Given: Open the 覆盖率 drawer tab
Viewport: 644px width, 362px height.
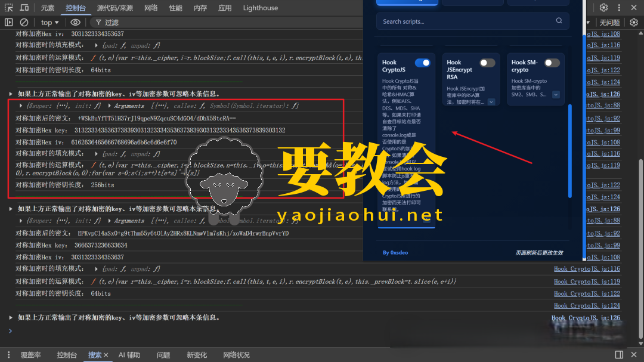Looking at the screenshot, I should 31,355.
